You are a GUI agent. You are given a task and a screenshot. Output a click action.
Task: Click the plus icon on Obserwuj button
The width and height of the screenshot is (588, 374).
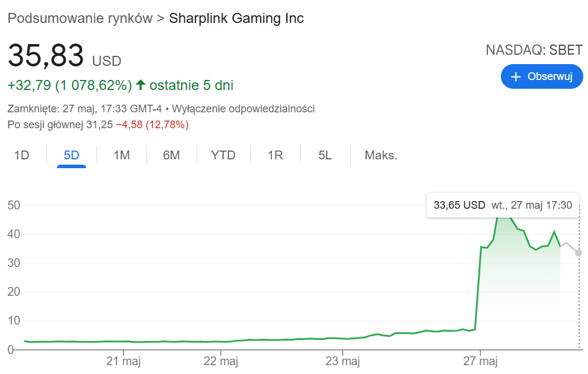[516, 77]
